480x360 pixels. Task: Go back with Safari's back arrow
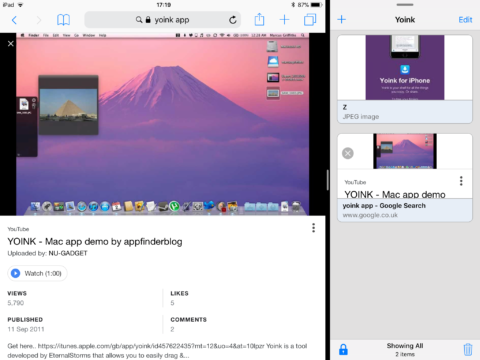tap(14, 20)
